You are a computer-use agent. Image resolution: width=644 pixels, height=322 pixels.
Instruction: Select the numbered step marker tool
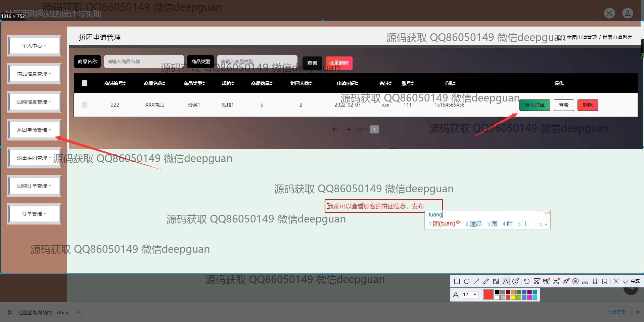click(515, 281)
